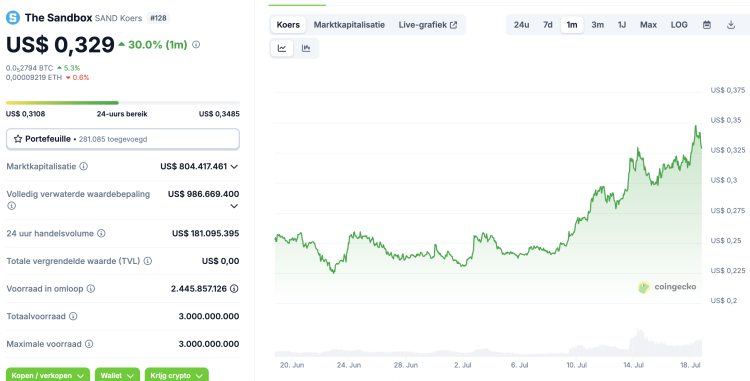Show info for Marktkapitalisatie
Screen dimensions: 750x381
pyautogui.click(x=84, y=166)
